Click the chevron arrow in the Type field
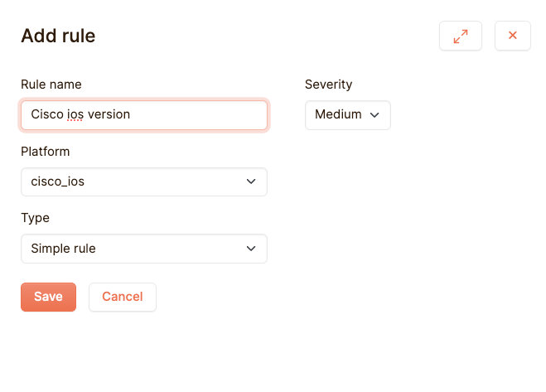 point(251,249)
